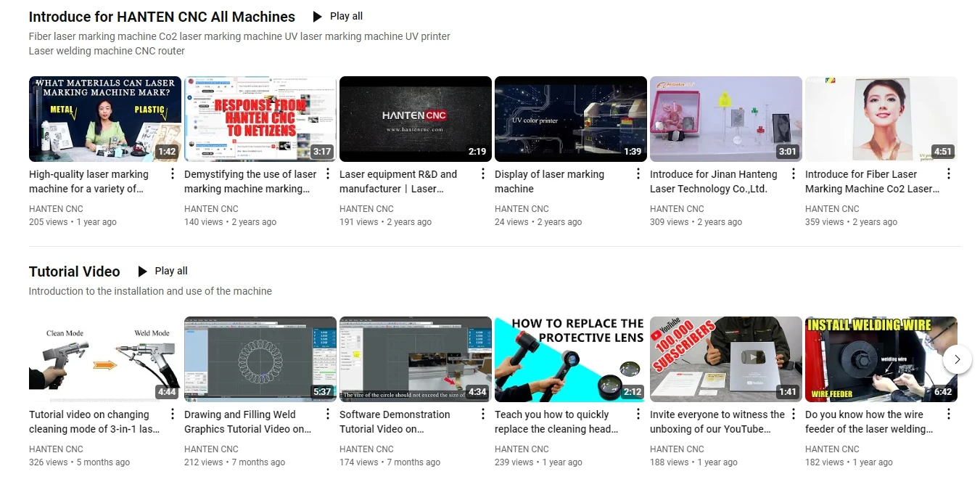Open 100,000 subscribers unboxing thumbnail
This screenshot has height=482, width=980.
click(x=726, y=359)
